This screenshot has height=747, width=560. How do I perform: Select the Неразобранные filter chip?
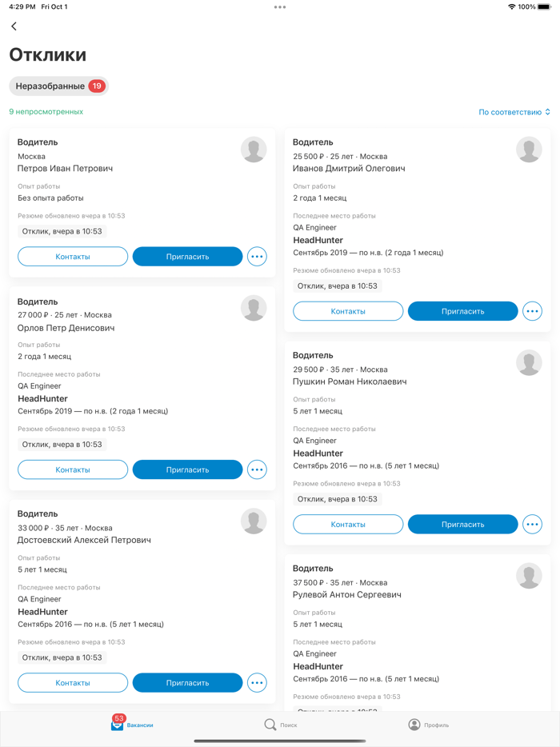(59, 86)
